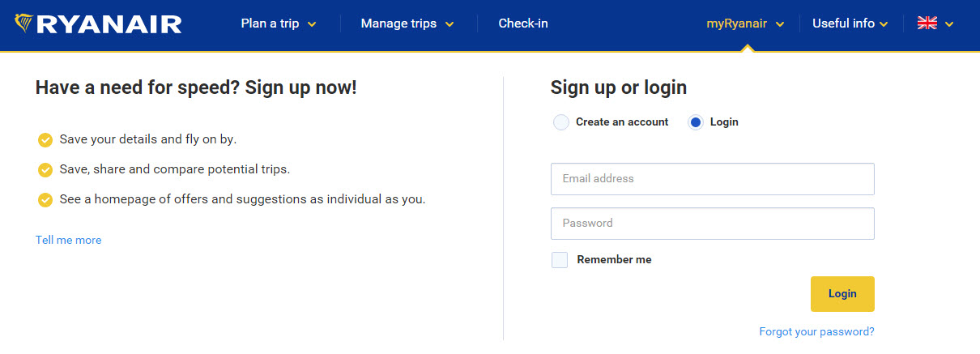
Task: Open the 'Tell me more' link
Action: (x=69, y=241)
